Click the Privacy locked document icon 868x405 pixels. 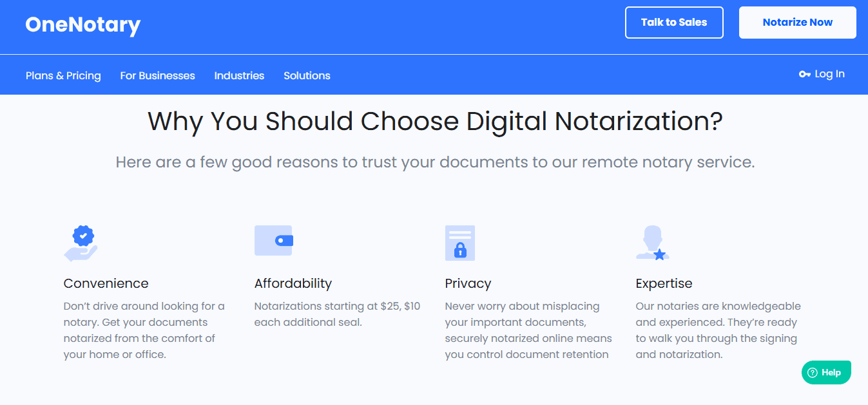[459, 243]
